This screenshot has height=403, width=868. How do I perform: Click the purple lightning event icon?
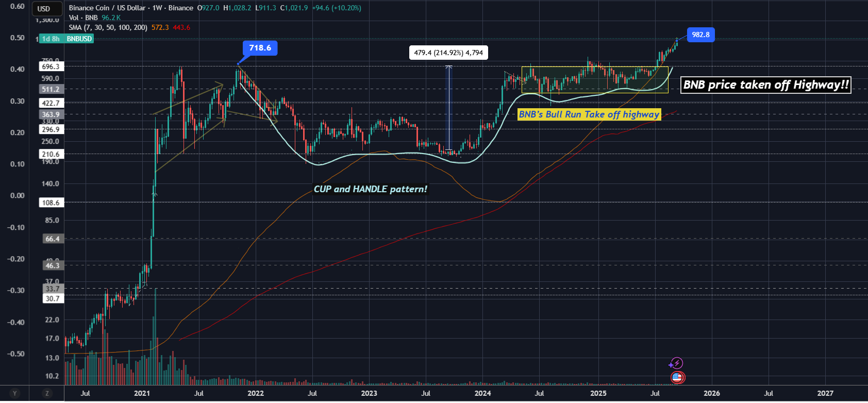[x=676, y=364]
